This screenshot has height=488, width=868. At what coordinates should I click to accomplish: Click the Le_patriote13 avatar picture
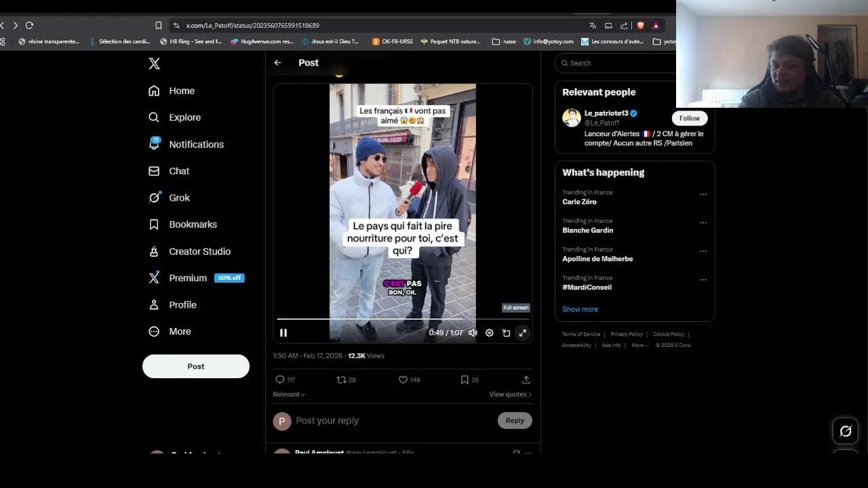pos(572,118)
